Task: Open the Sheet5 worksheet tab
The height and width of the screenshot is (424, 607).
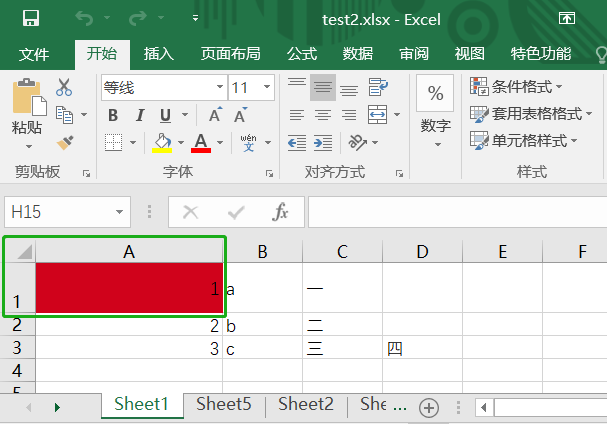Action: coord(223,404)
